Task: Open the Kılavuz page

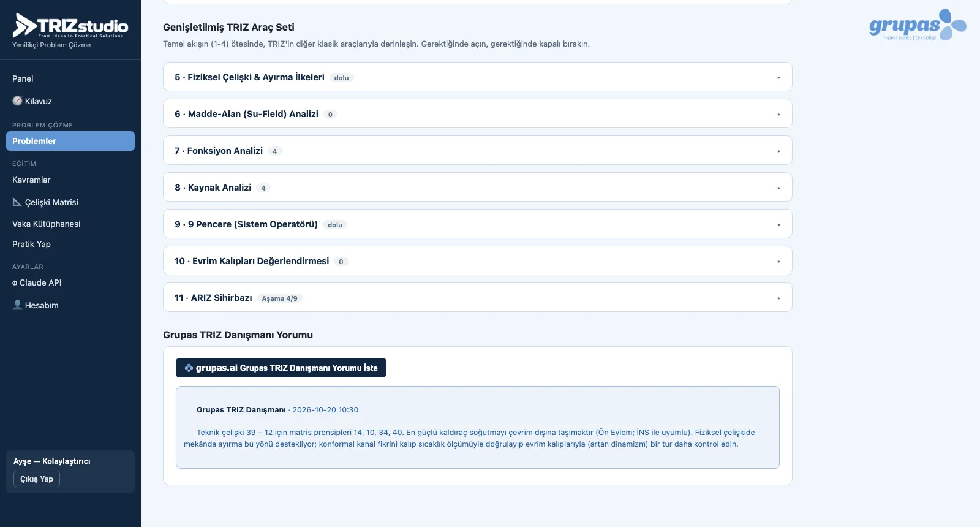Action: click(70, 101)
